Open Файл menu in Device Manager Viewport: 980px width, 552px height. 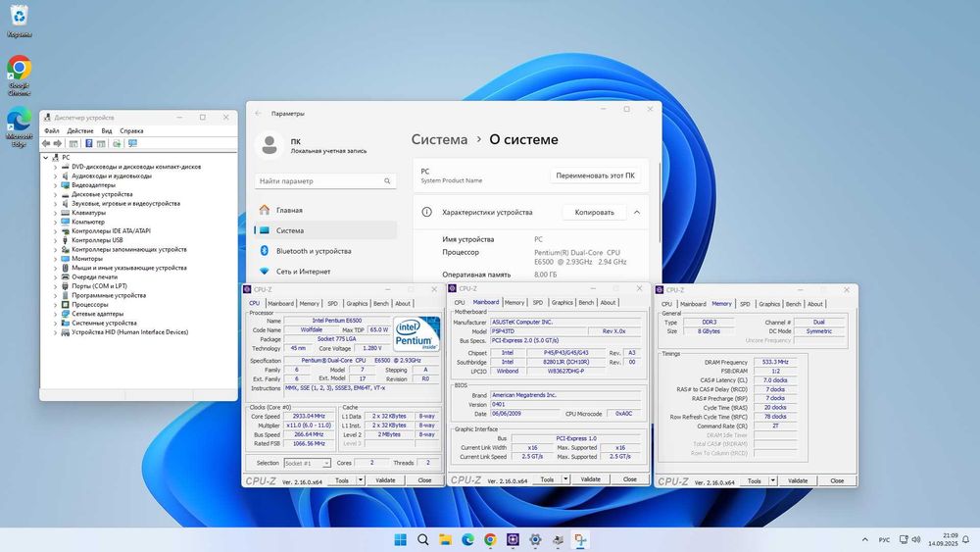(52, 131)
